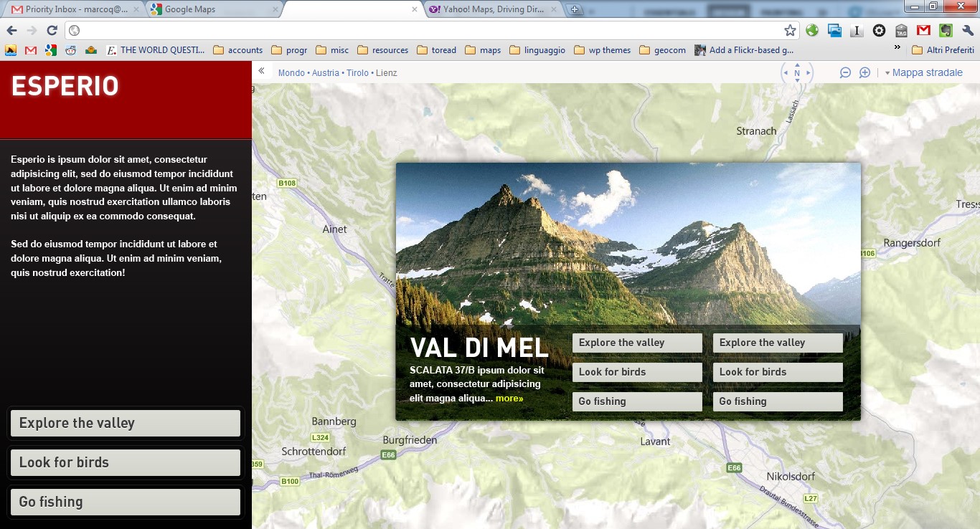Expand the misc bookmark folder
Viewport: 980px width, 529px height.
[x=332, y=50]
